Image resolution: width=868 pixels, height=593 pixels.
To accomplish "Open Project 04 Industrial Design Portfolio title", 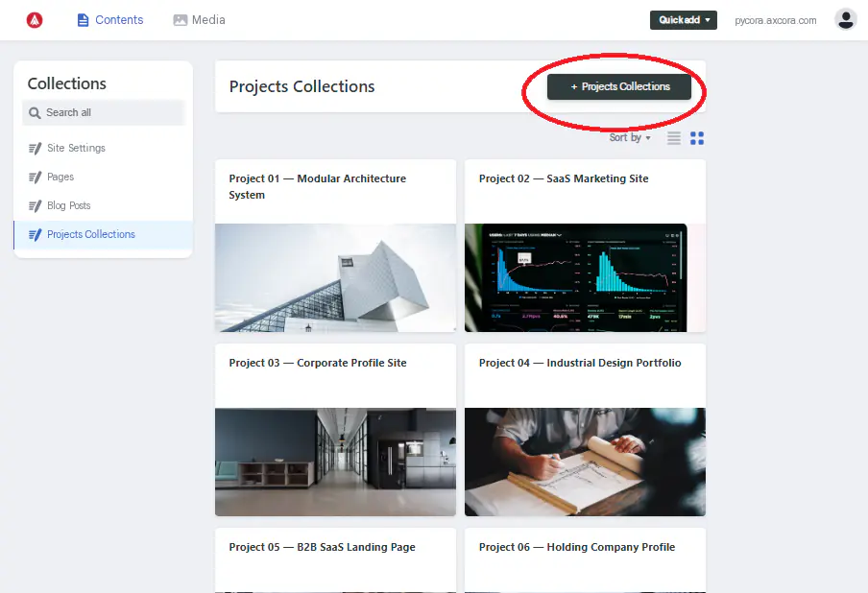I will tap(580, 363).
